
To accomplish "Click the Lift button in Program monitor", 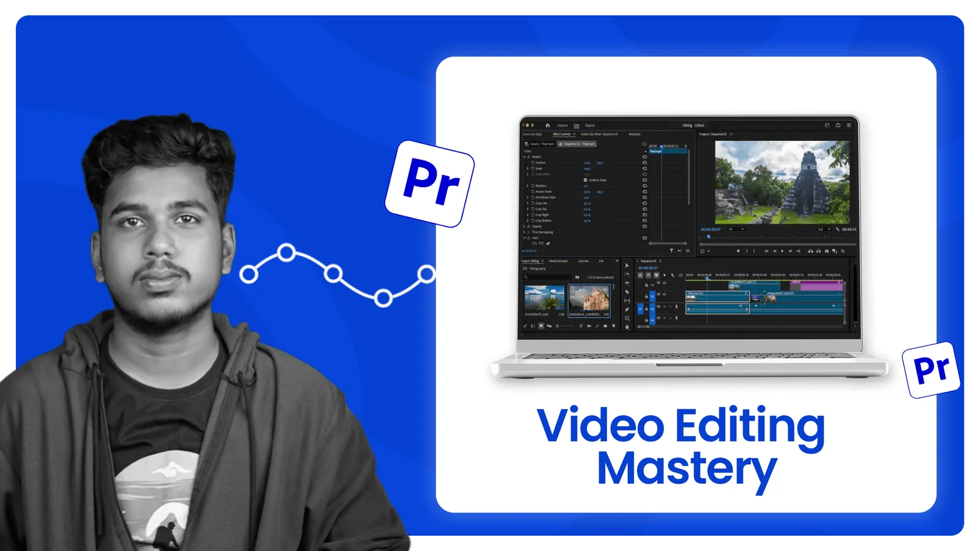I will (810, 251).
